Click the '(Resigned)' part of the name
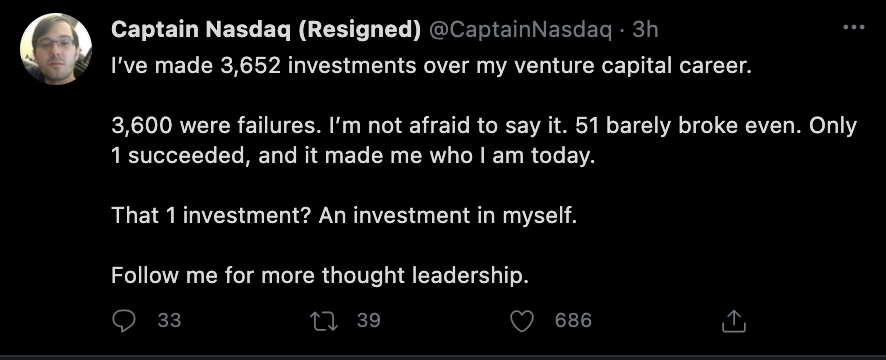Image resolution: width=886 pixels, height=360 pixels. pos(359,30)
